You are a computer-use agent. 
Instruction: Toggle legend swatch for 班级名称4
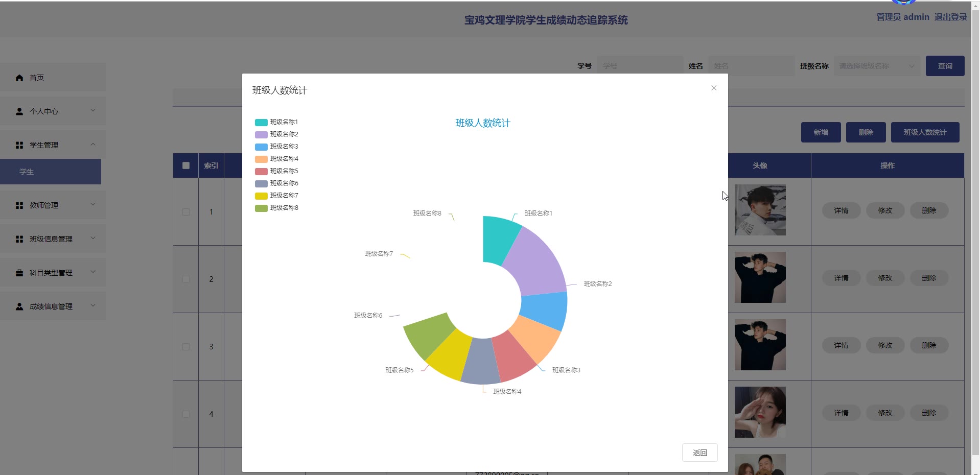point(261,159)
